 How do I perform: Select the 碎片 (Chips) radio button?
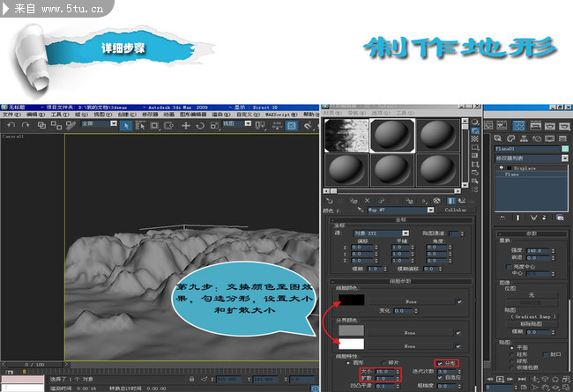(382, 361)
